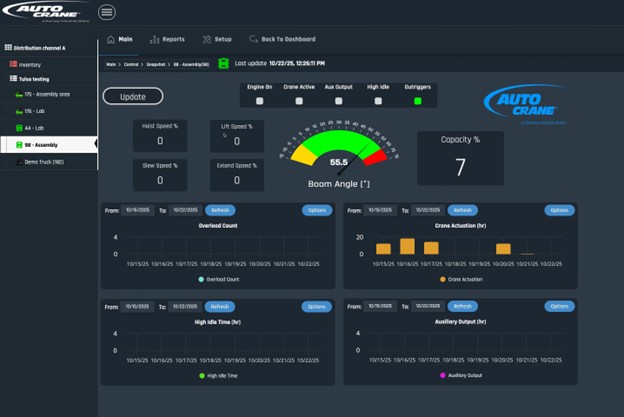The height and width of the screenshot is (417, 624).
Task: Go Back To Dashboard
Action: (x=282, y=39)
